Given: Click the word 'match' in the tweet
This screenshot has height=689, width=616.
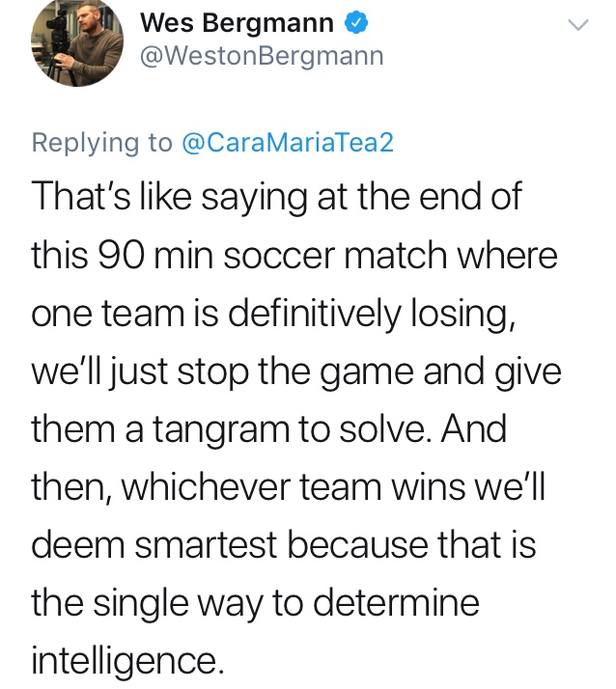Looking at the screenshot, I should coord(396,256).
